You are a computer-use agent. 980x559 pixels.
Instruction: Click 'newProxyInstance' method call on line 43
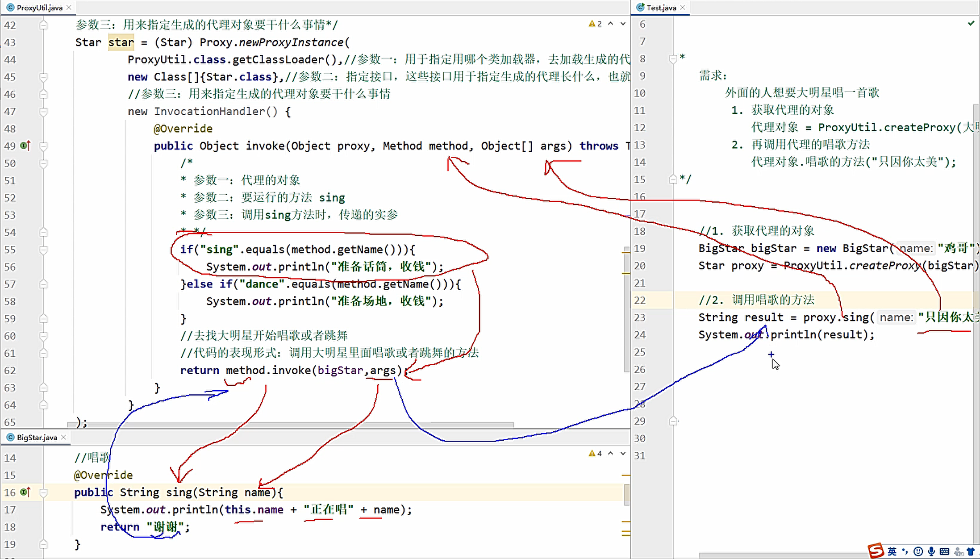(x=291, y=42)
